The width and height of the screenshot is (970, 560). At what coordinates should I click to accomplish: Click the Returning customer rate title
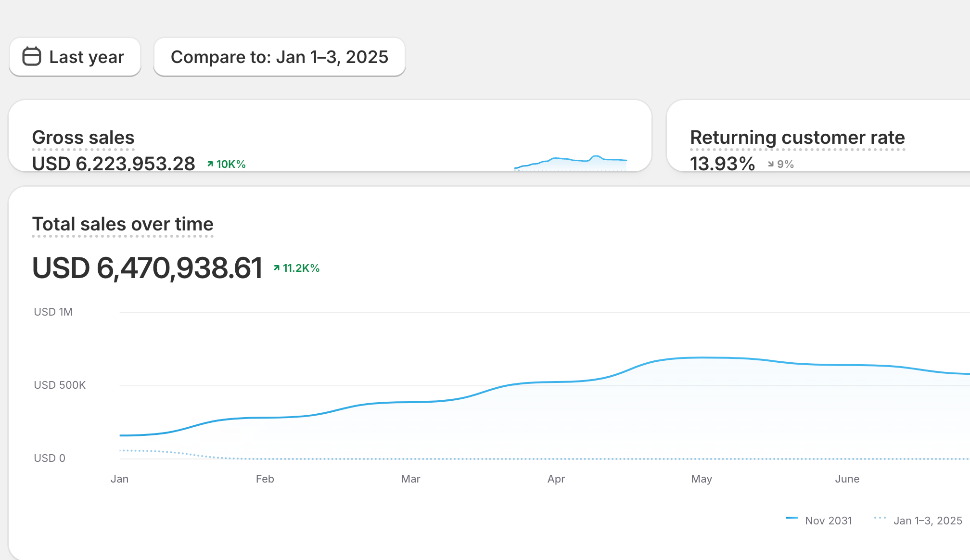(797, 138)
